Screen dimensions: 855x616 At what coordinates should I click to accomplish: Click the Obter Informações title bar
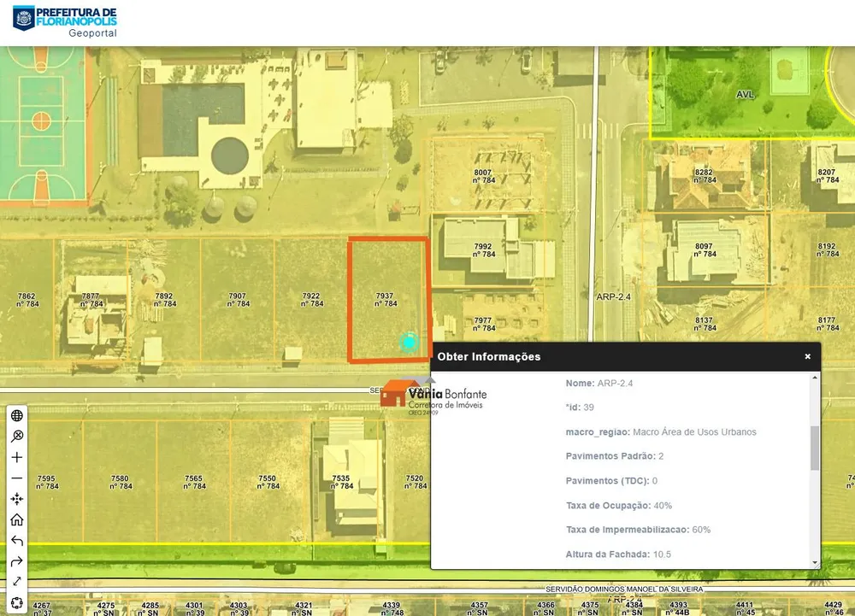[626, 357]
